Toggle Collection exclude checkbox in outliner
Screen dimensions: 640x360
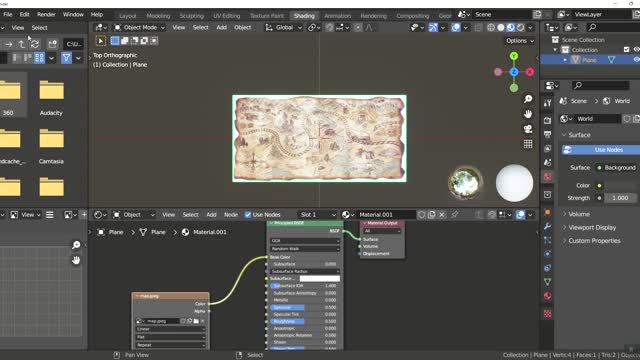coord(627,50)
